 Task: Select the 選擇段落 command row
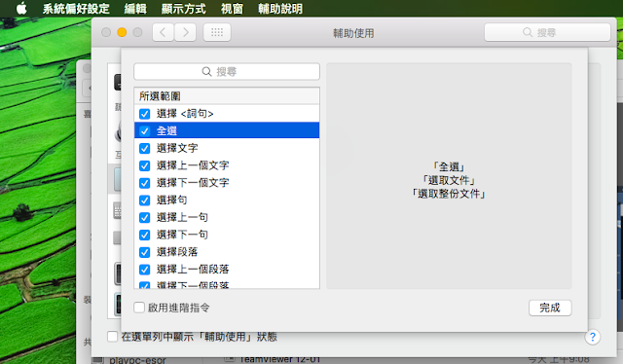click(x=227, y=252)
